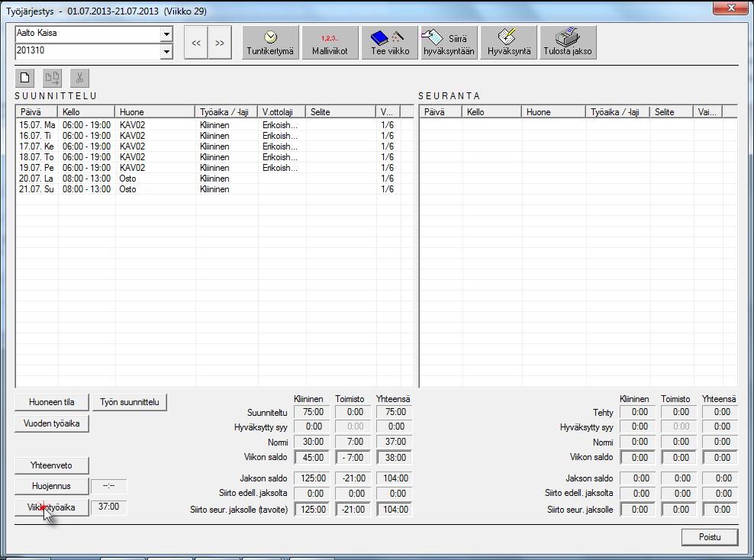Click Seuranta Huone column header
Screen dimensions: 754x560
click(553, 112)
